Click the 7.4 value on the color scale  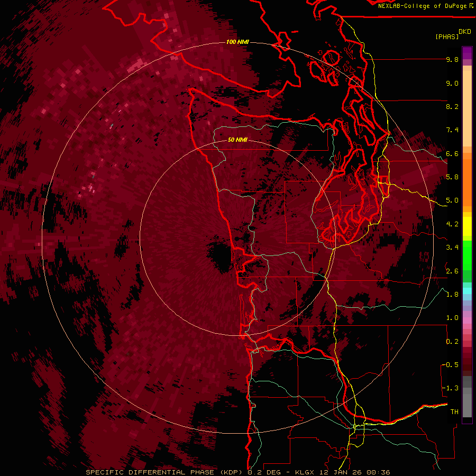coord(452,130)
